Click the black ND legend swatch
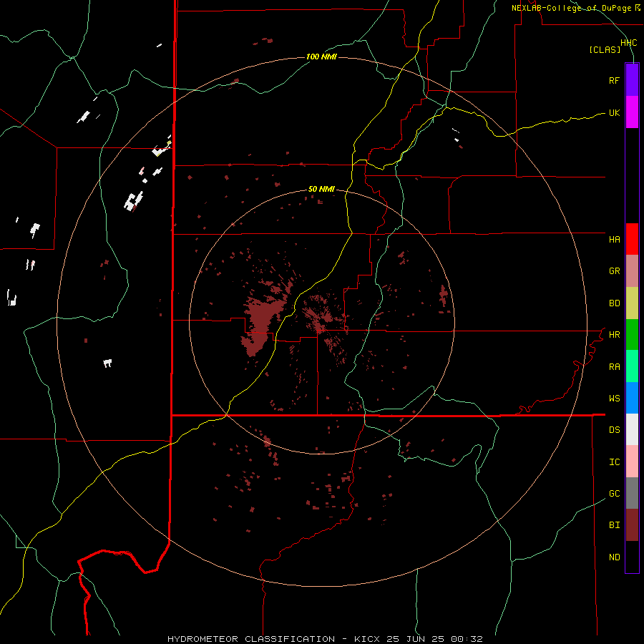 point(632,557)
